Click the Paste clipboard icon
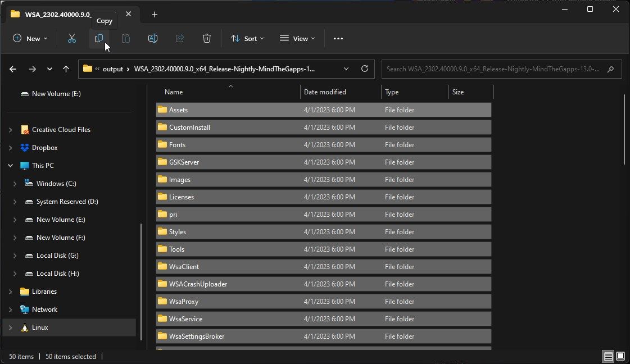 tap(126, 39)
